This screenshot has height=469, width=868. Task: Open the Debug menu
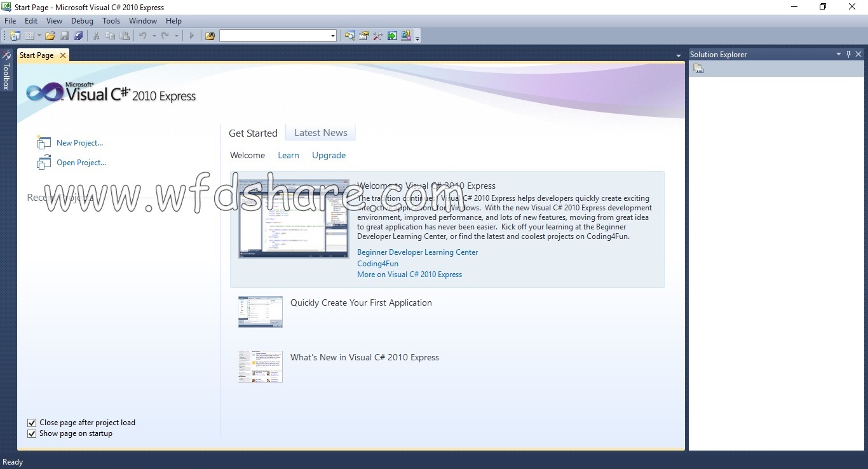coord(82,21)
